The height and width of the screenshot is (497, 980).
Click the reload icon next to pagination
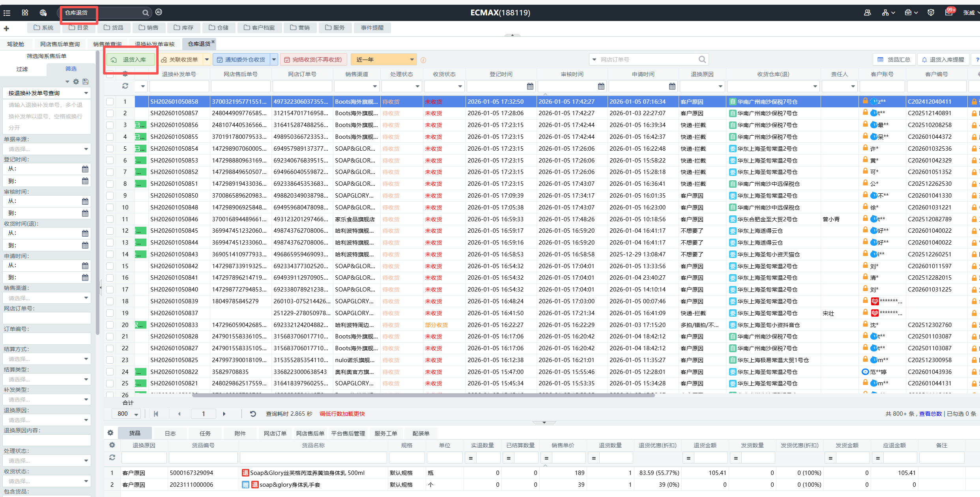(253, 414)
